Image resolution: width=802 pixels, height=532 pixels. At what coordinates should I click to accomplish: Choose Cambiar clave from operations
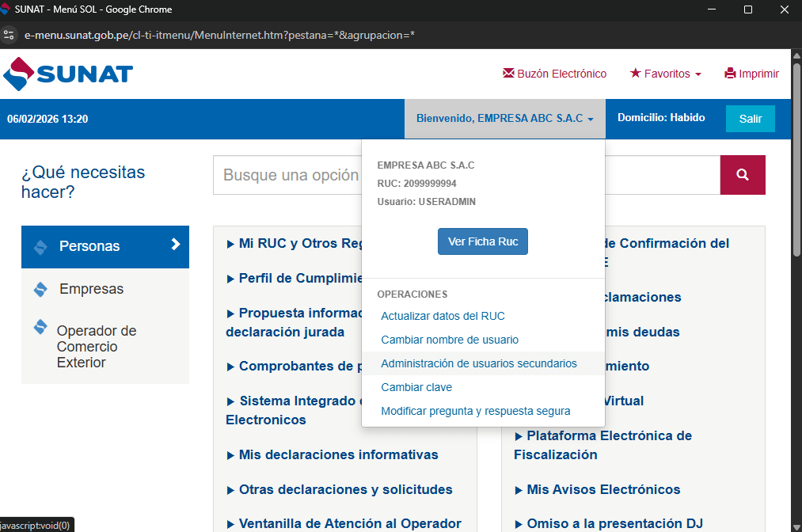[x=416, y=387]
